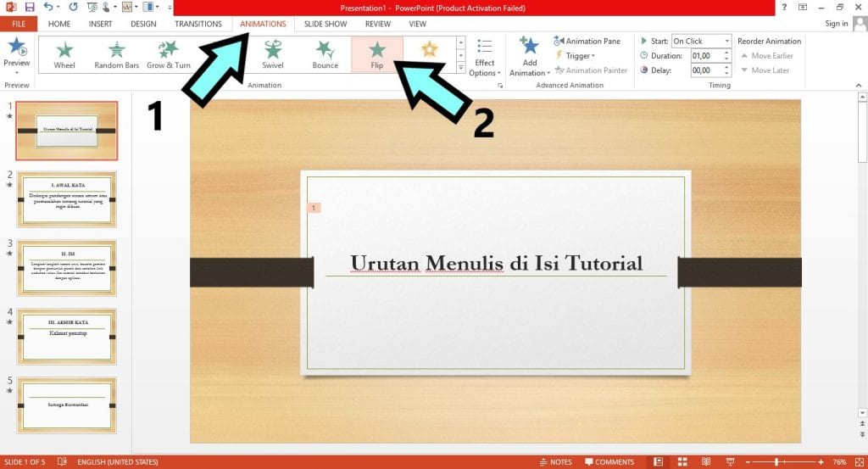Click the Preview animation star icon

tap(17, 47)
